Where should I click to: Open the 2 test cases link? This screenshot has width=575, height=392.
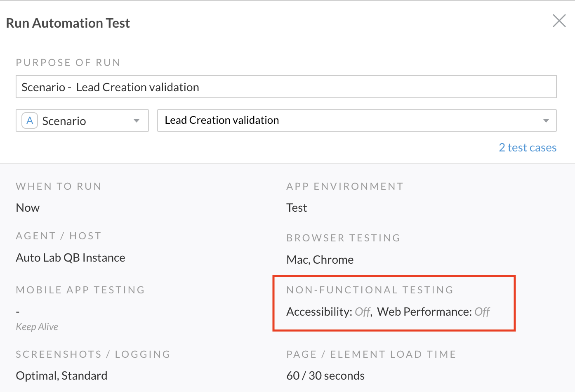pyautogui.click(x=528, y=148)
